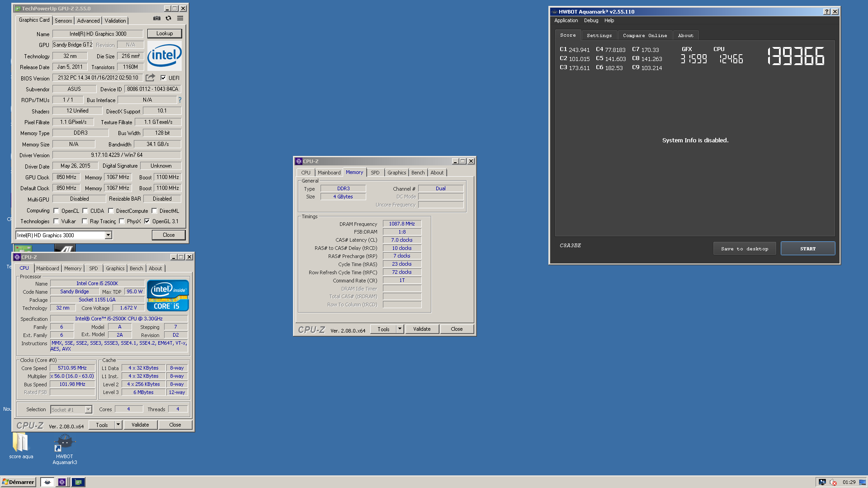Click the GPU-Z refresh icon
868x488 pixels.
coord(169,19)
